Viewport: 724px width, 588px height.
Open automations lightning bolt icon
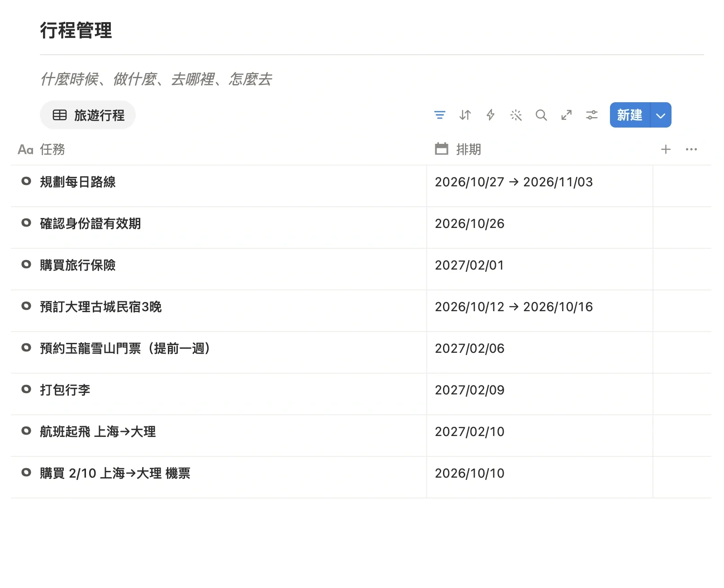coord(490,115)
